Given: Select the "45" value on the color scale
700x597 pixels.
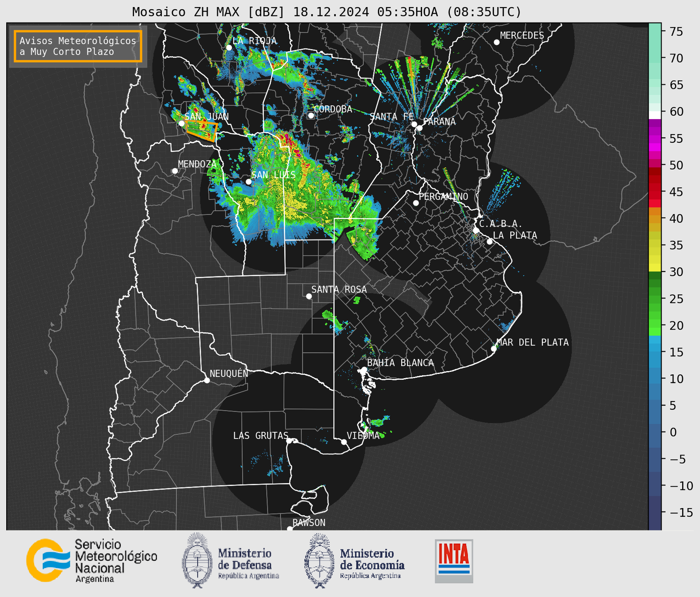Looking at the screenshot, I should coord(676,192).
